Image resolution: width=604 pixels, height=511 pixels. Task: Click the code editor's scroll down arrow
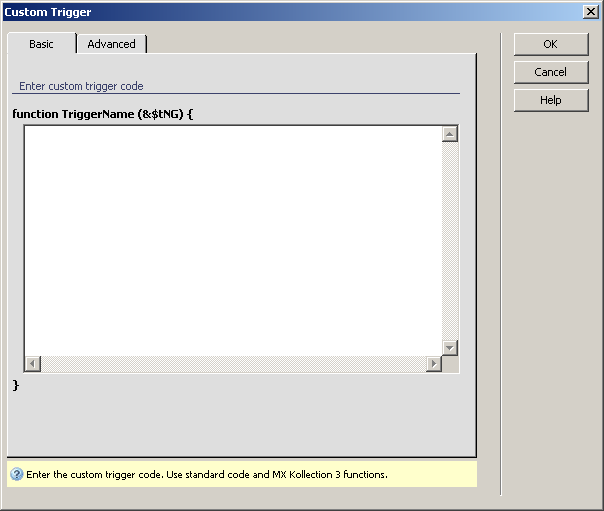tap(449, 347)
